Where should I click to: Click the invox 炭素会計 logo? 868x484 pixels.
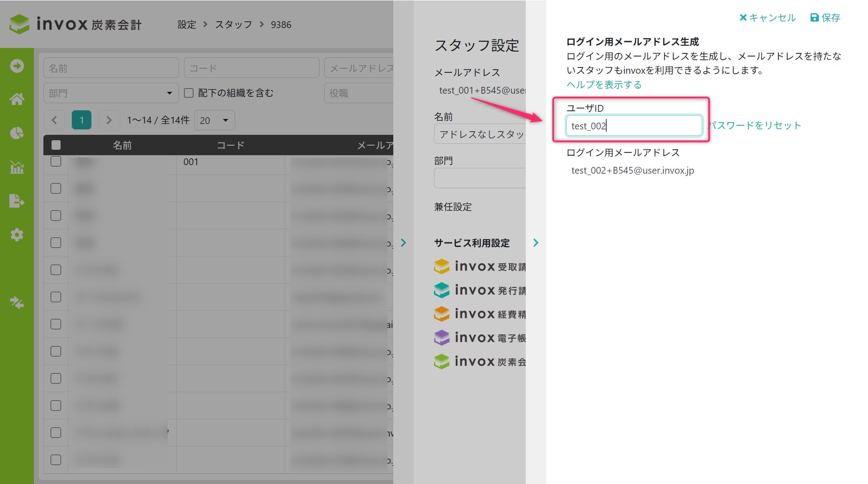click(x=75, y=24)
